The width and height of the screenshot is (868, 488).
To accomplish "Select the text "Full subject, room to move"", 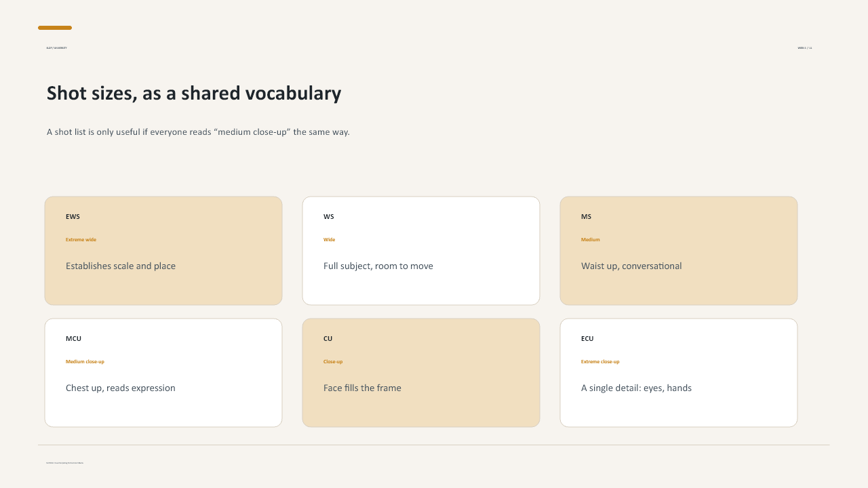I will tap(378, 266).
